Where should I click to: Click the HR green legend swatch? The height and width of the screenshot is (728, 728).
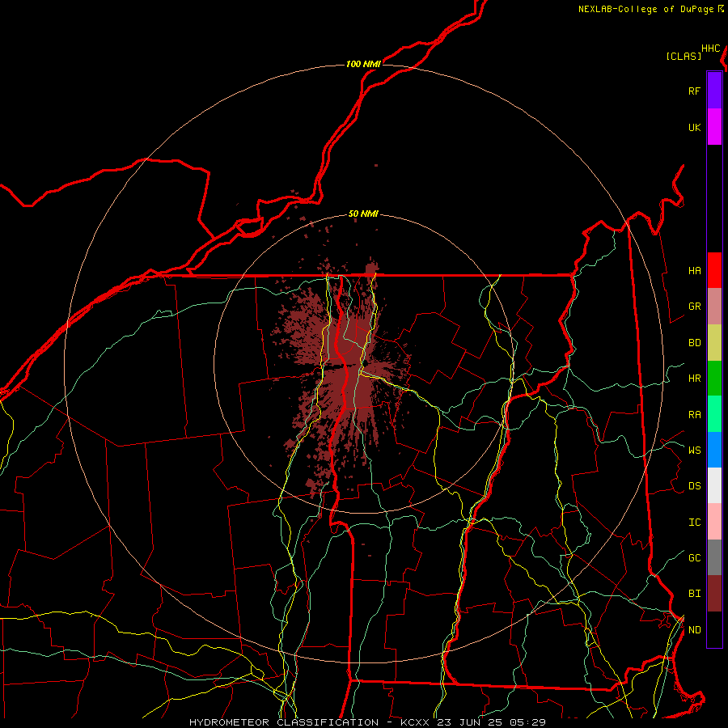pyautogui.click(x=714, y=379)
